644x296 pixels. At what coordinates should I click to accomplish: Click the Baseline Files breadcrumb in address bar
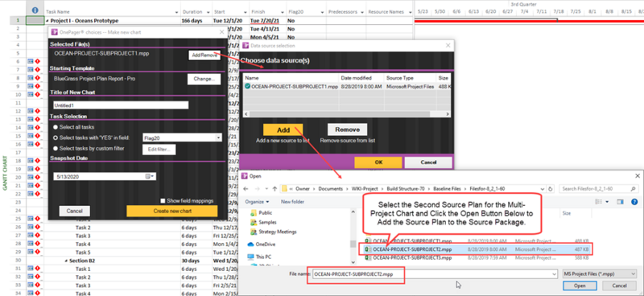point(448,188)
